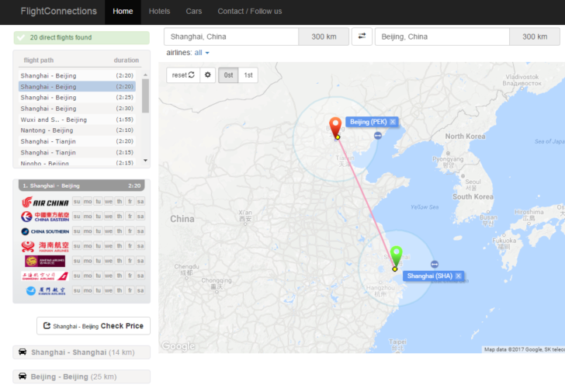
Task: Click the China Eastern logo
Action: tap(45, 217)
